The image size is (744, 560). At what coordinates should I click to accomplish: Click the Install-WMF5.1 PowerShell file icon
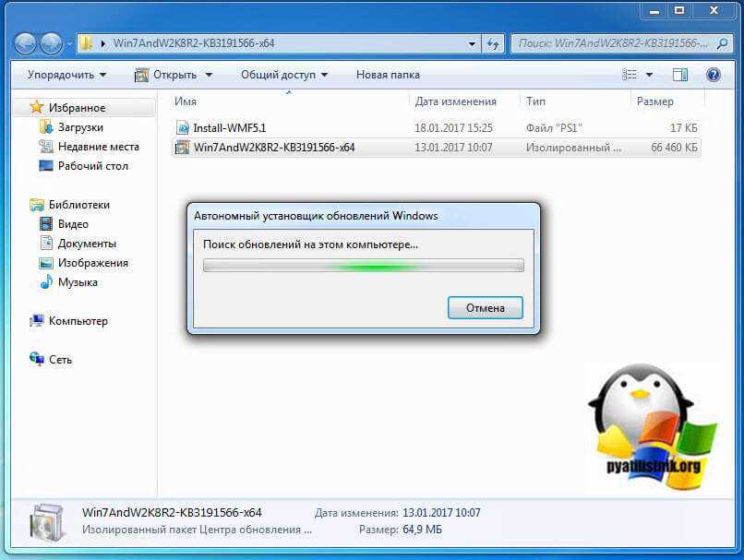pyautogui.click(x=183, y=127)
